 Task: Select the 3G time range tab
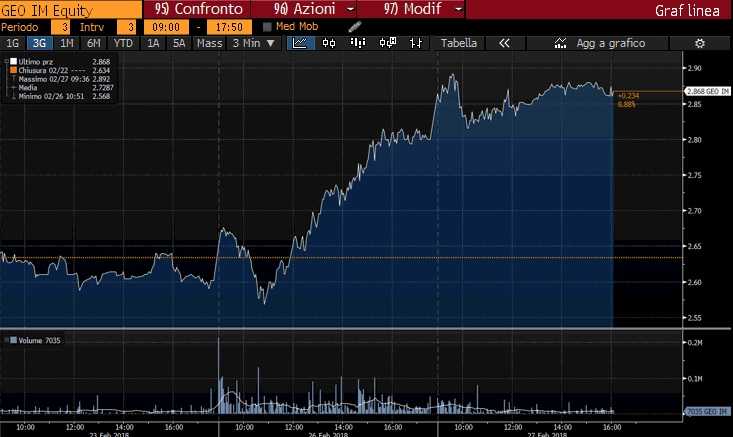39,43
